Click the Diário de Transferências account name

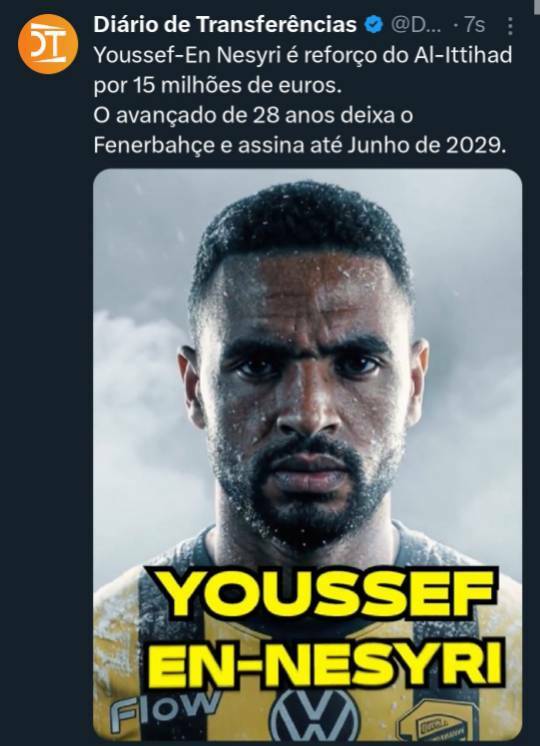point(225,25)
